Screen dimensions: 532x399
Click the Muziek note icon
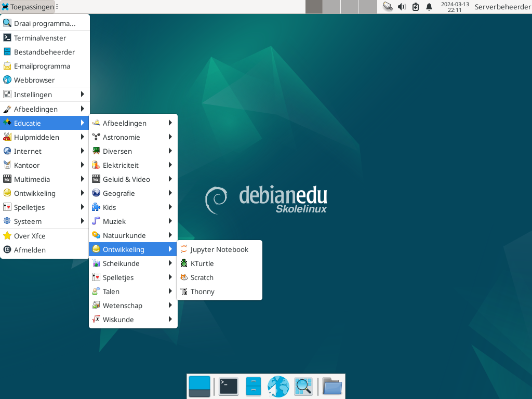(x=96, y=221)
